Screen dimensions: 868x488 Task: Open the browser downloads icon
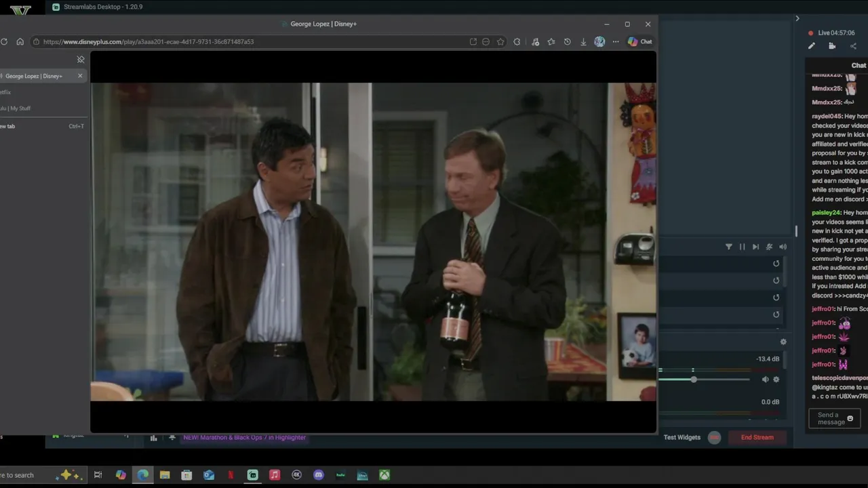tap(583, 41)
